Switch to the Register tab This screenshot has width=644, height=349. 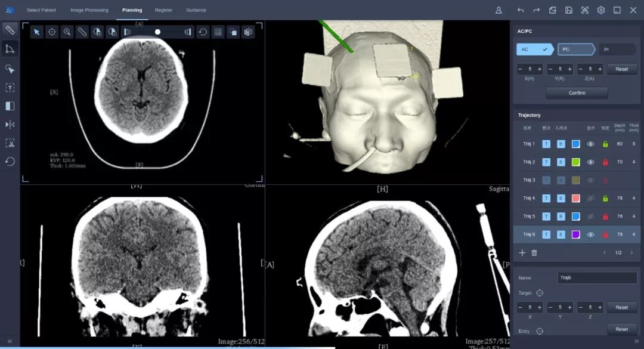click(163, 10)
